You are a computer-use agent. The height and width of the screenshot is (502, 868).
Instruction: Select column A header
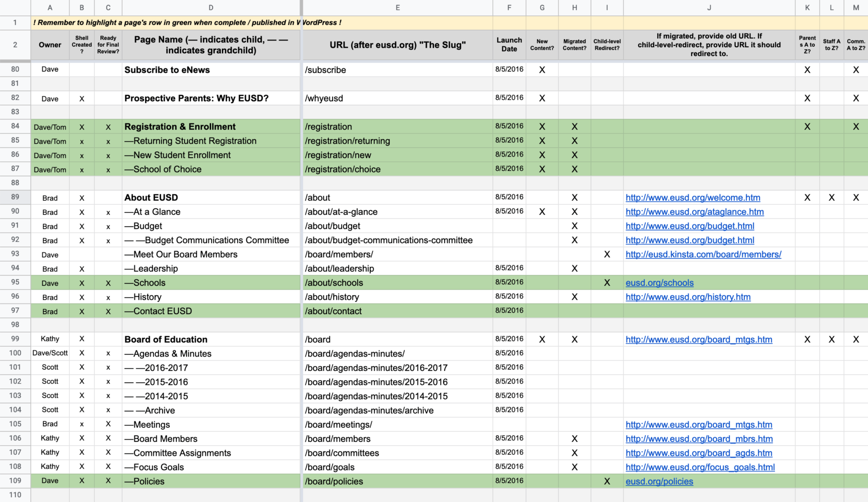coord(50,8)
